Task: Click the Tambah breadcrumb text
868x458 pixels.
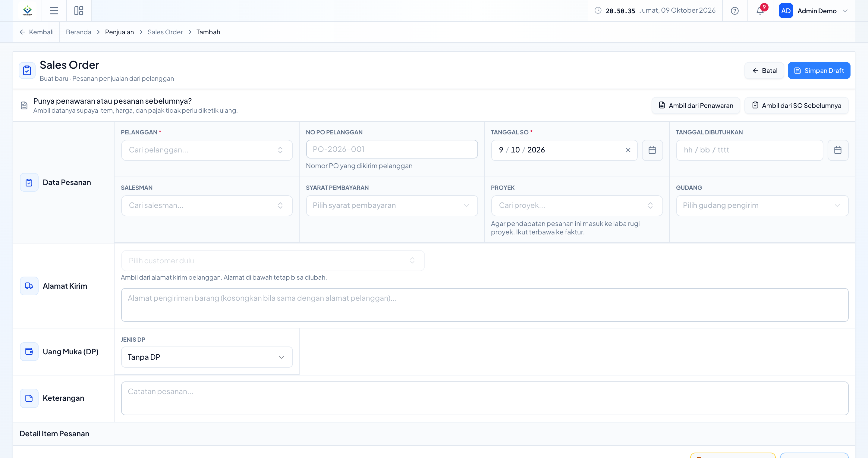Action: point(208,32)
